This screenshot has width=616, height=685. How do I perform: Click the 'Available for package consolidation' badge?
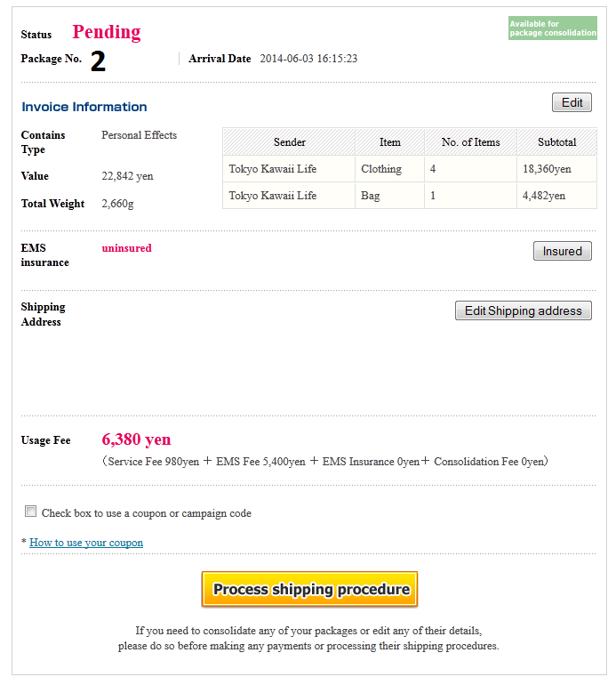coord(552,28)
